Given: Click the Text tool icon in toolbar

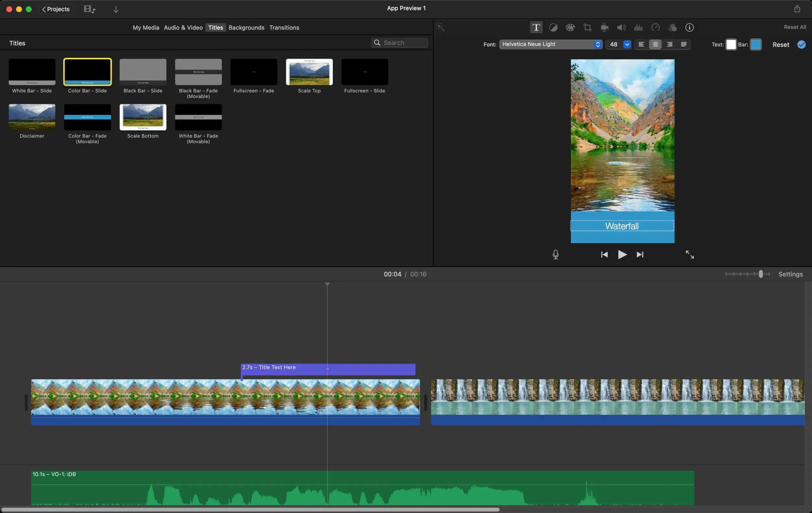Looking at the screenshot, I should (535, 27).
